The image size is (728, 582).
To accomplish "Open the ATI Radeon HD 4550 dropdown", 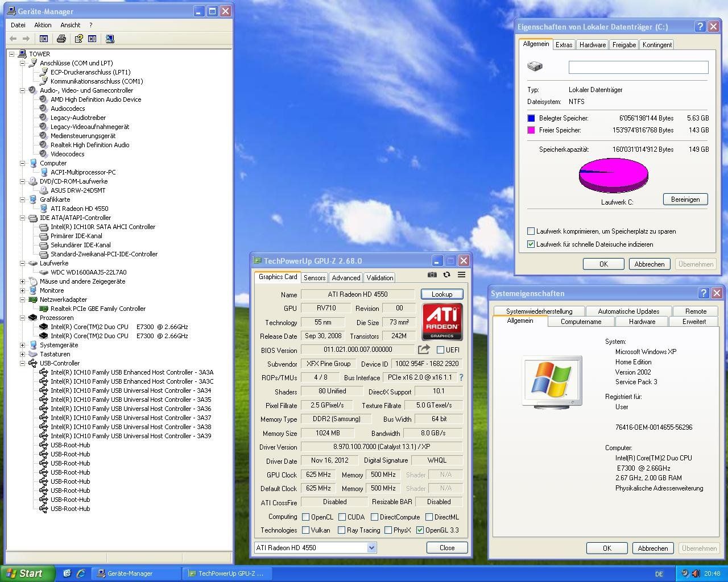I will (x=372, y=548).
